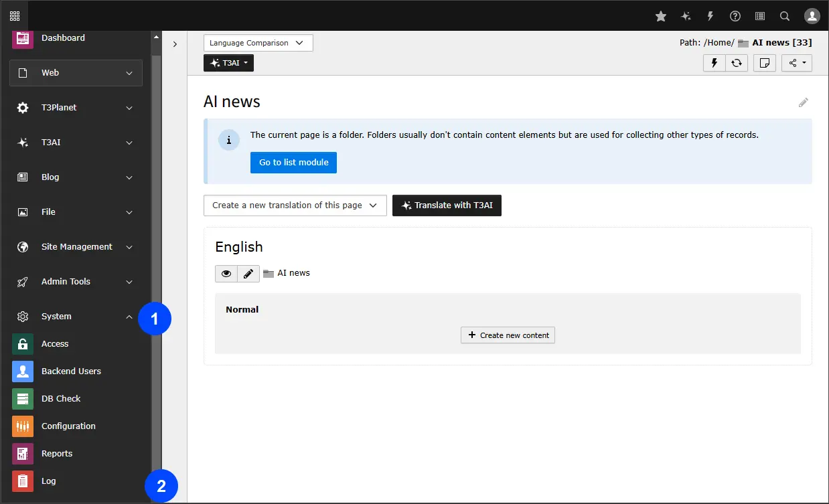Open the user avatar menu

(x=812, y=16)
